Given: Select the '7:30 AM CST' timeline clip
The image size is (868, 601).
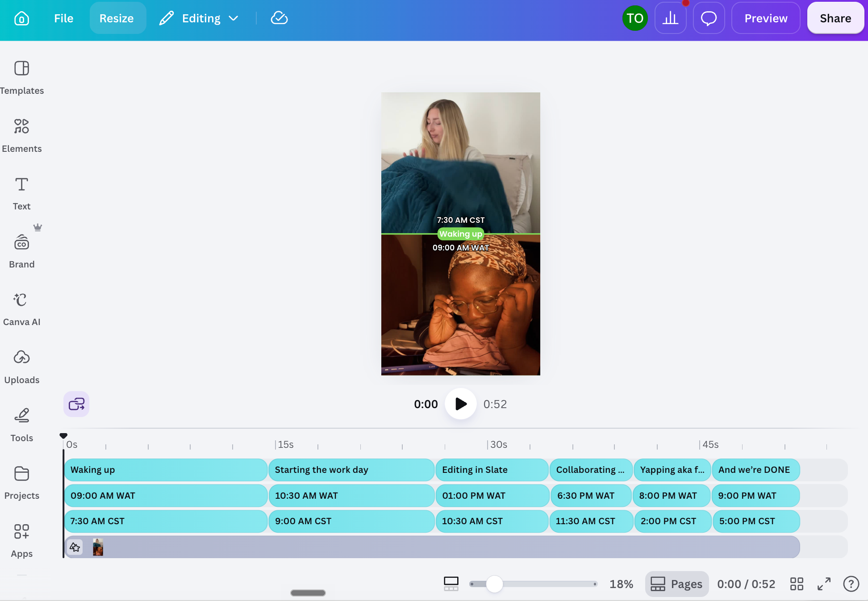Looking at the screenshot, I should point(166,521).
